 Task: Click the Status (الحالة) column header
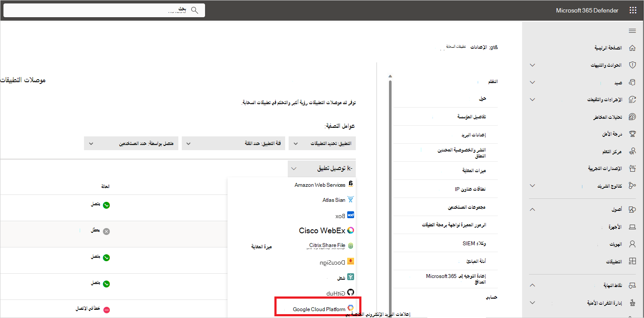tap(106, 186)
